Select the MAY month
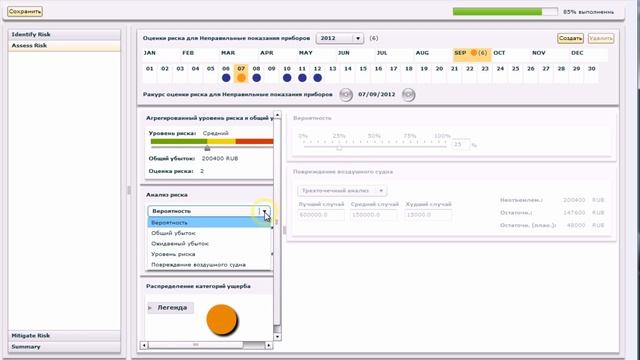This screenshot has height=360, width=640. [x=305, y=53]
